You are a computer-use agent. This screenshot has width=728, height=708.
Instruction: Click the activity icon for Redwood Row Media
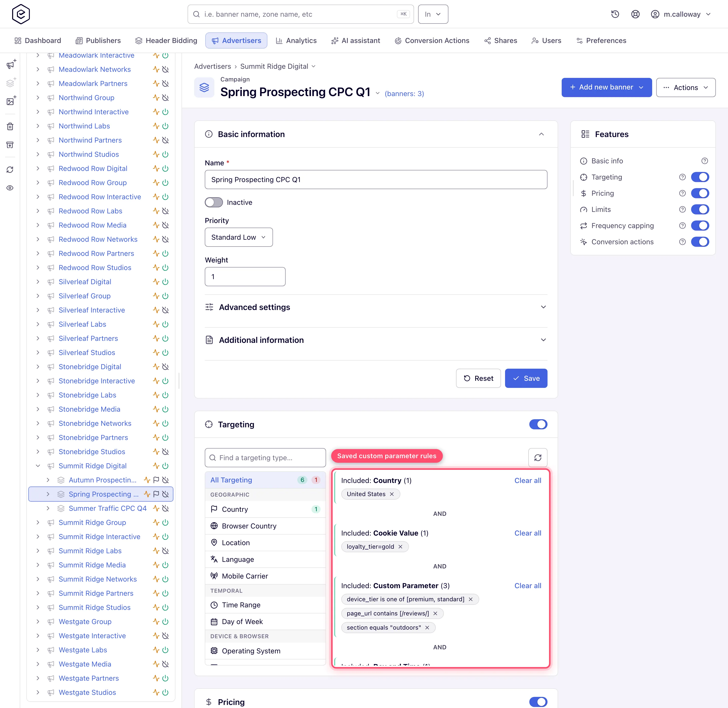[156, 225]
